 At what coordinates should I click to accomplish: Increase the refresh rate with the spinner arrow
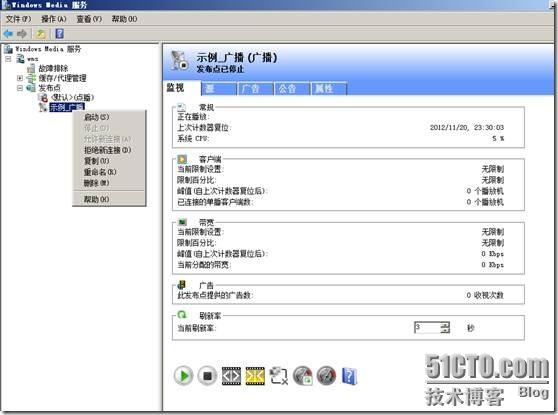coord(445,324)
